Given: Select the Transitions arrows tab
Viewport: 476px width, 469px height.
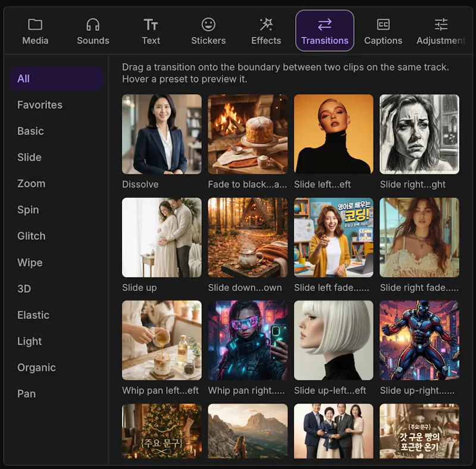Looking at the screenshot, I should 325,31.
